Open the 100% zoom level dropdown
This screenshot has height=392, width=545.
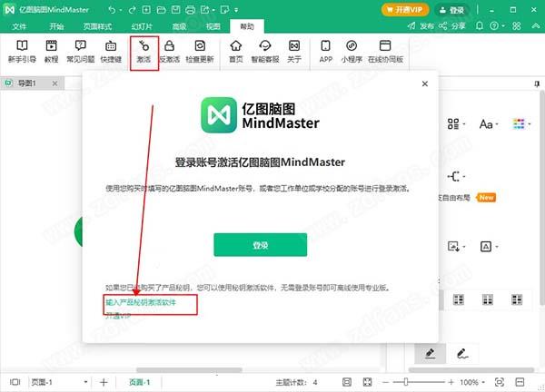click(x=472, y=382)
